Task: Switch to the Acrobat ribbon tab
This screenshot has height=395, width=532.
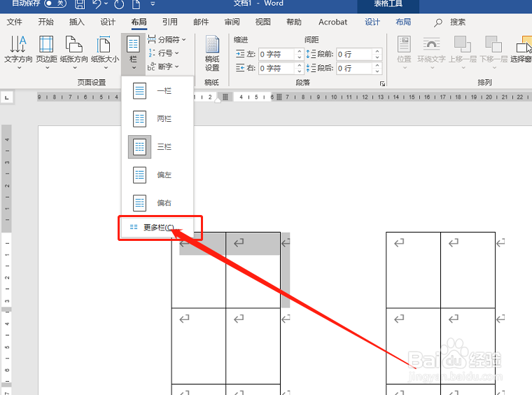Action: point(332,22)
